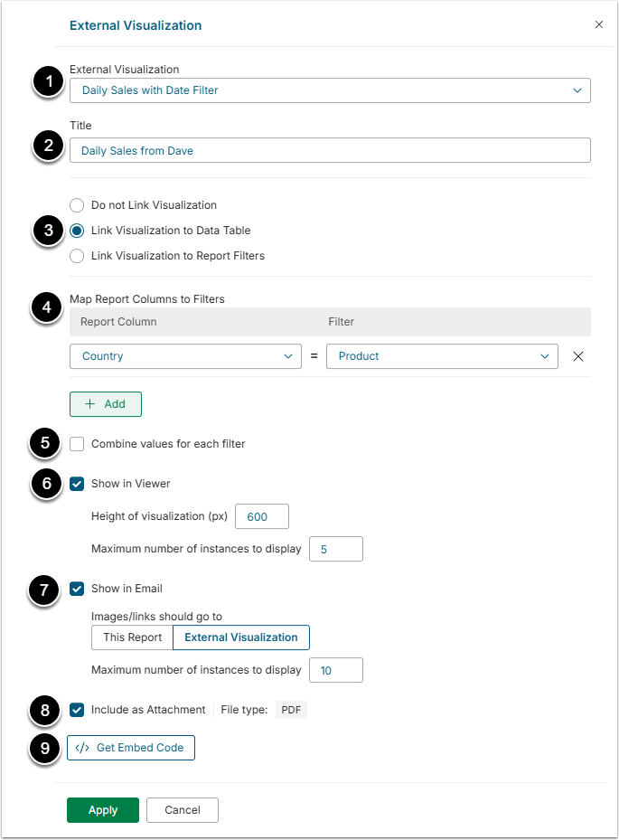Open the Product filter dropdown
The width and height of the screenshot is (619, 840).
(442, 356)
